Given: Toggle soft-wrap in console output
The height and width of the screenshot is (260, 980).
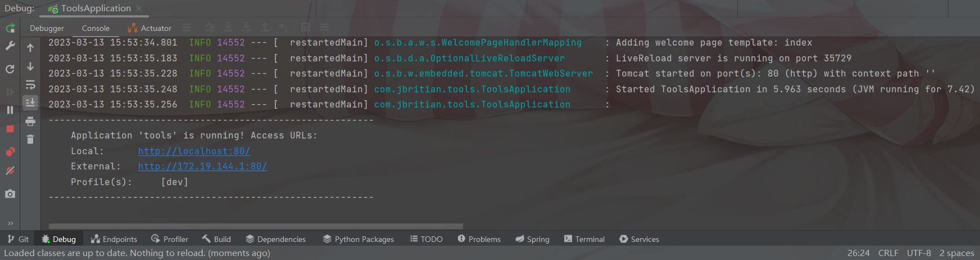Looking at the screenshot, I should 30,85.
